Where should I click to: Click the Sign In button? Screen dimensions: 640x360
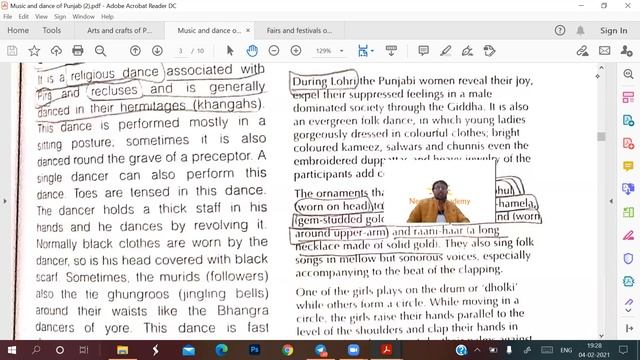(x=613, y=31)
